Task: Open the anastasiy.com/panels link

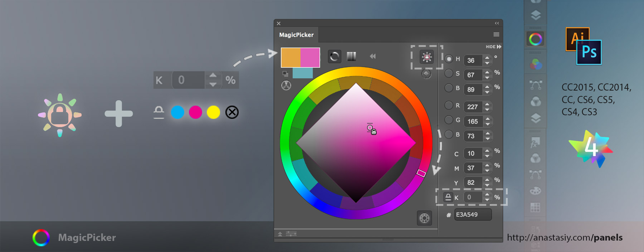Action: pyautogui.click(x=565, y=237)
